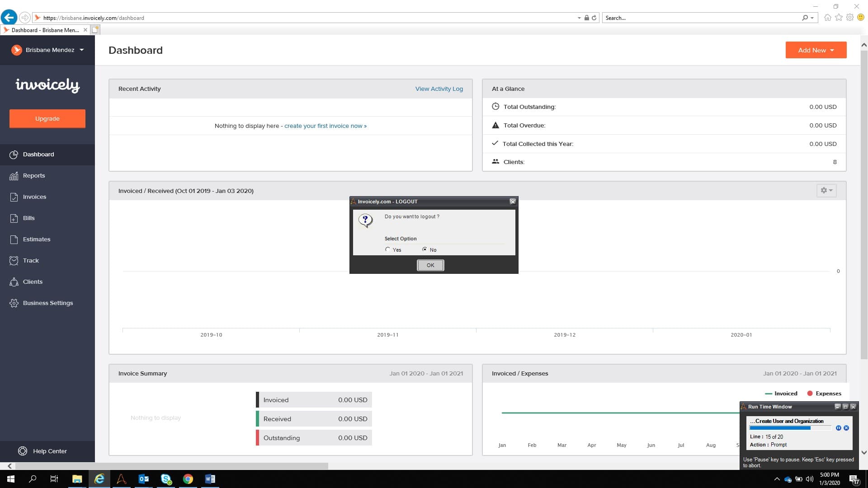This screenshot has height=488, width=868.
Task: Click the browser address bar URL field
Action: click(x=307, y=18)
